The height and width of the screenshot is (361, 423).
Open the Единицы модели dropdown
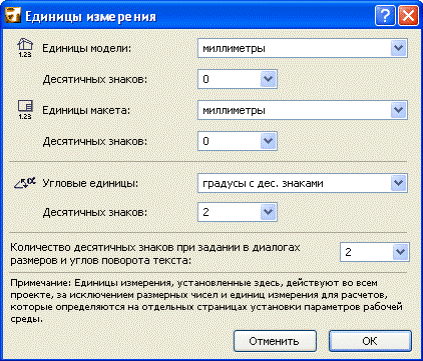[302, 48]
